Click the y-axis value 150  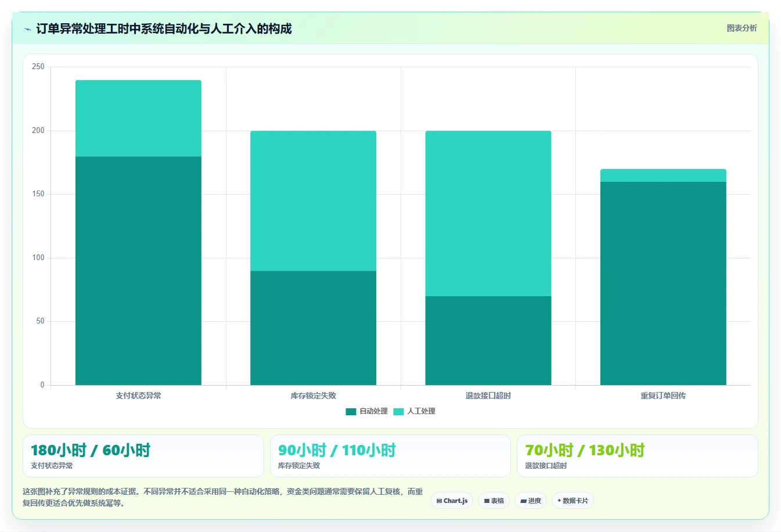[38, 194]
